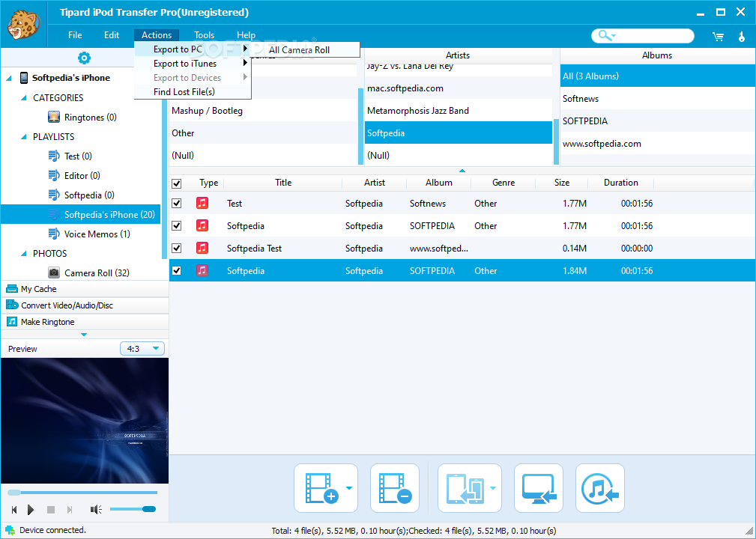Click the shopping cart purchase icon
Viewport: 756px width, 539px height.
pos(719,36)
